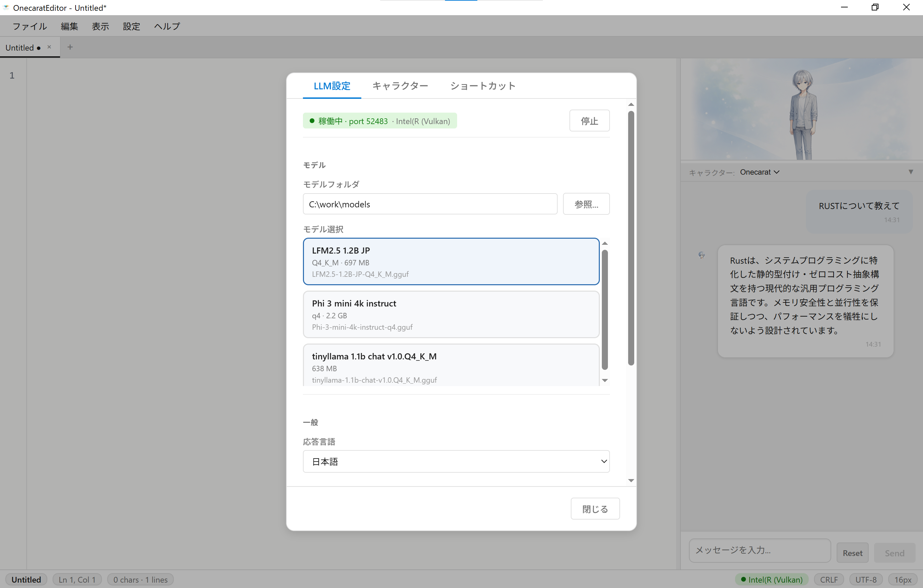Click the 0 chars · 1 lines statistic badge

tap(140, 579)
